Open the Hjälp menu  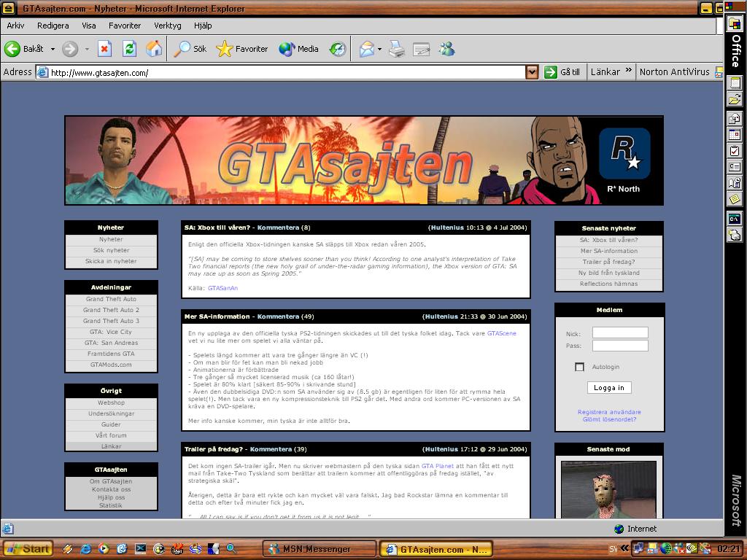pos(203,26)
